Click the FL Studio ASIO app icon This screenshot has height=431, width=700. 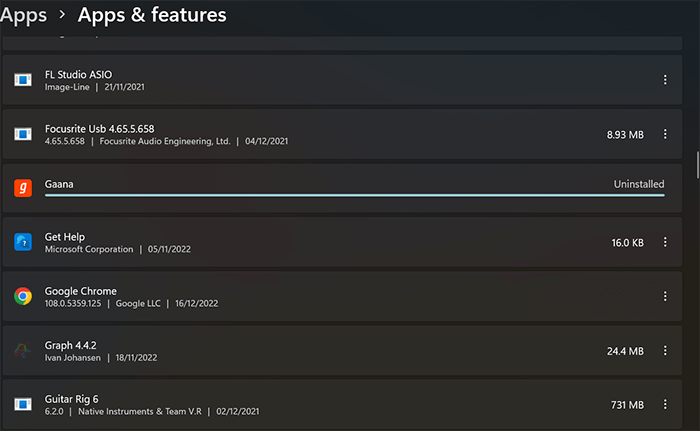23,80
